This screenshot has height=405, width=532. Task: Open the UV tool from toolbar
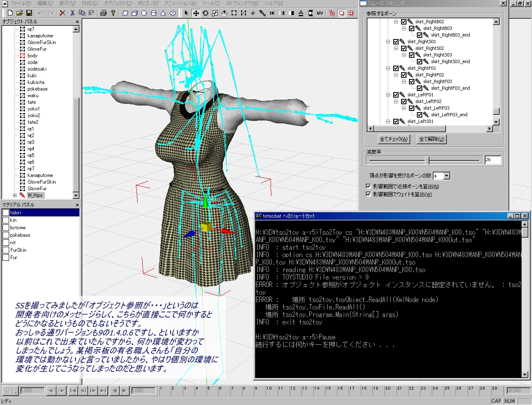coord(320,13)
